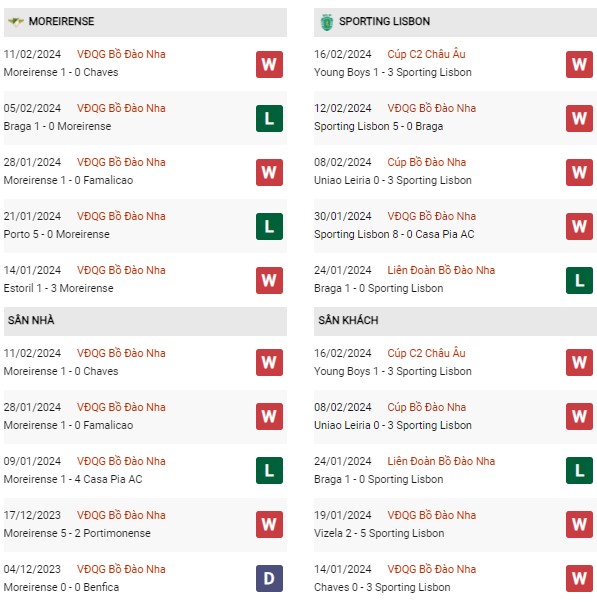Select the Moreirense 5-2 Portimonense match row
The width and height of the screenshot is (597, 602).
coord(145,525)
